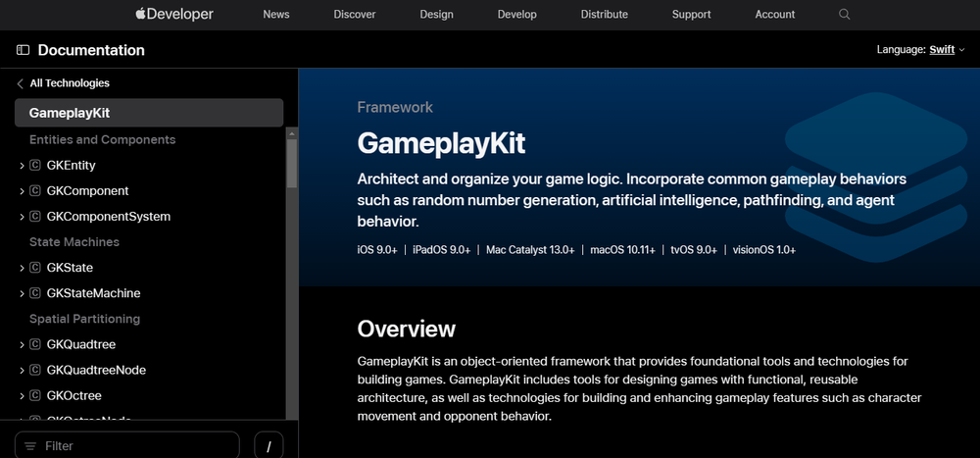The image size is (980, 458).
Task: Click the macOS 10.11+ availability label
Action: [x=622, y=250]
